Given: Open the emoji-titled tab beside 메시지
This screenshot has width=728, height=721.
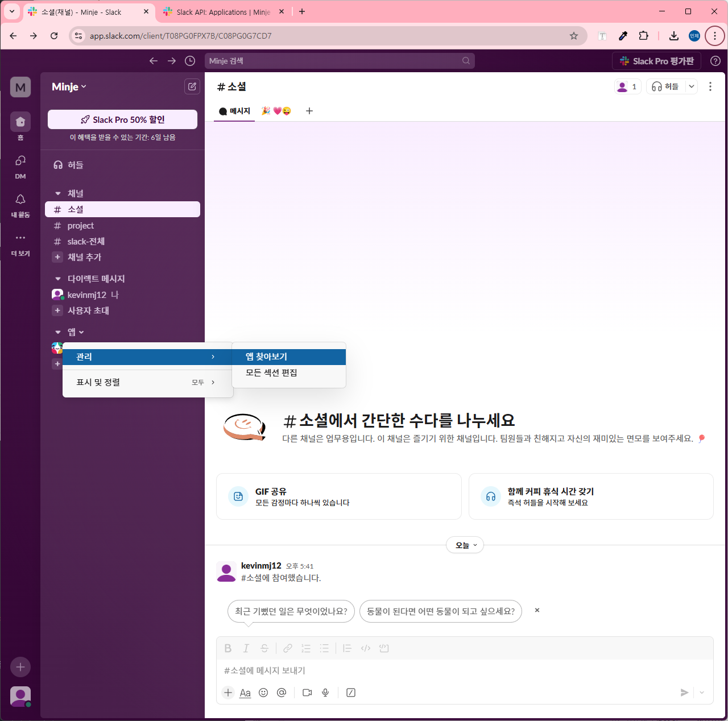Looking at the screenshot, I should pos(276,111).
